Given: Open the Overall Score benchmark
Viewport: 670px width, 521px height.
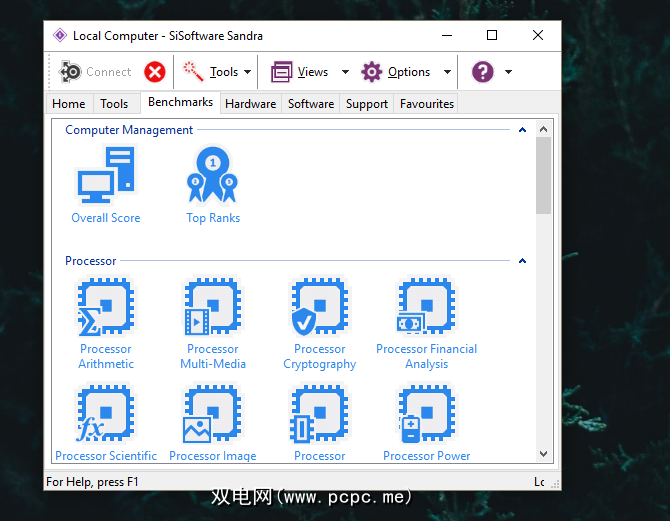Looking at the screenshot, I should pos(106,185).
